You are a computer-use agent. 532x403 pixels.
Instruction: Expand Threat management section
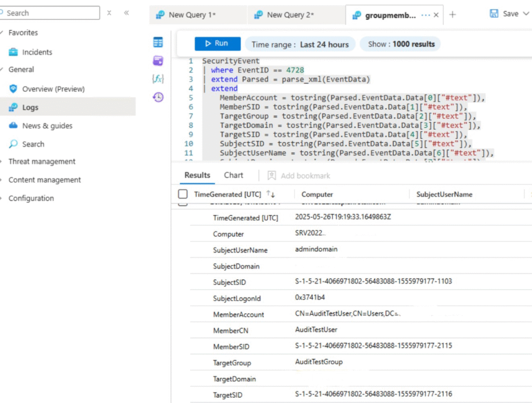coord(2,162)
